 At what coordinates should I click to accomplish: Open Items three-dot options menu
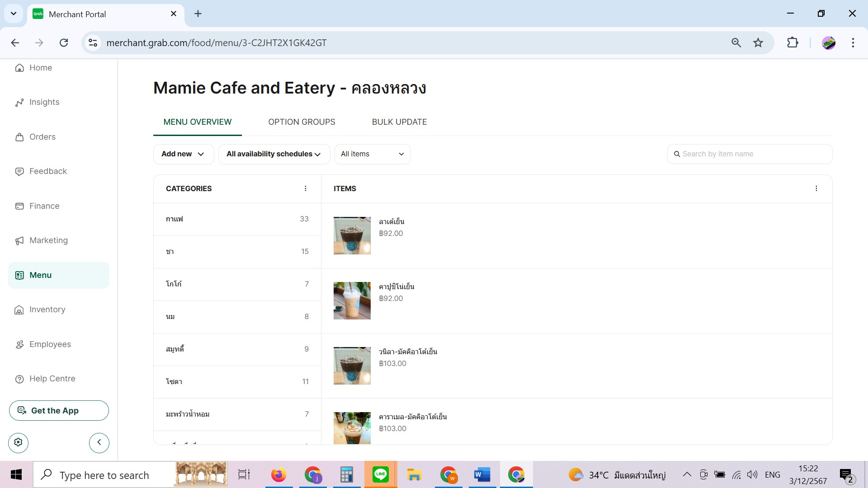pos(816,189)
